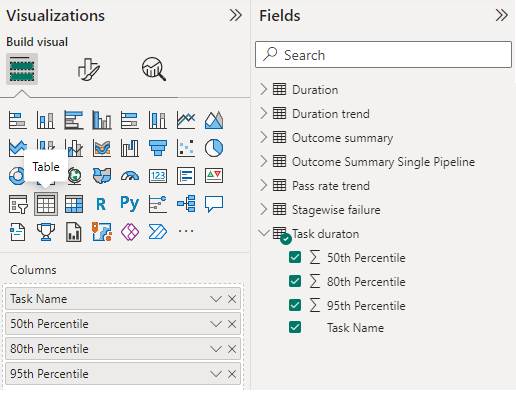Switch to Format visual paintbrush tab
Viewport: 516px width, 393px height.
click(x=88, y=69)
